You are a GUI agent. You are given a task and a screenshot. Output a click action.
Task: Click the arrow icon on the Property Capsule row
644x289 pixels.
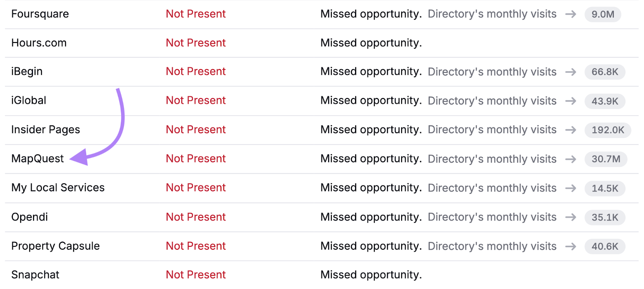tap(571, 246)
